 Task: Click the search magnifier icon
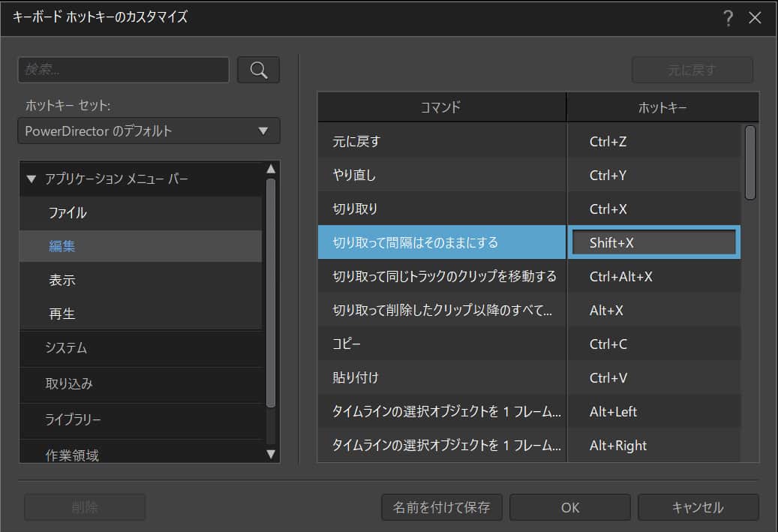[x=258, y=70]
